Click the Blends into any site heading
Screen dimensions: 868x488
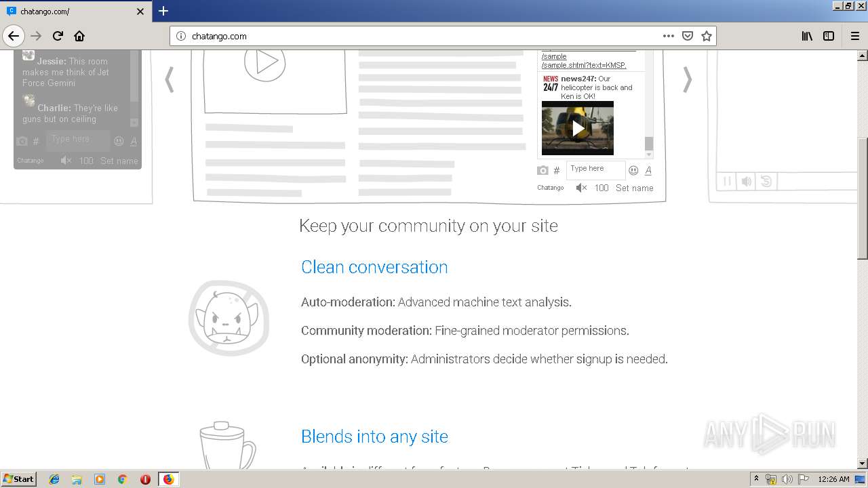[374, 436]
